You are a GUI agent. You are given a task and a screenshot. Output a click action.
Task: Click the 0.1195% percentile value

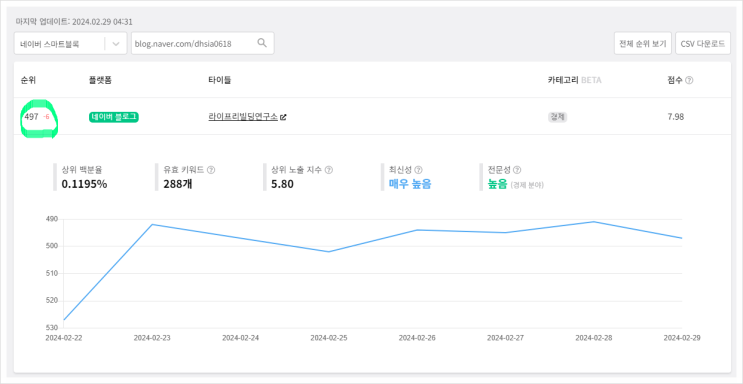pos(84,184)
